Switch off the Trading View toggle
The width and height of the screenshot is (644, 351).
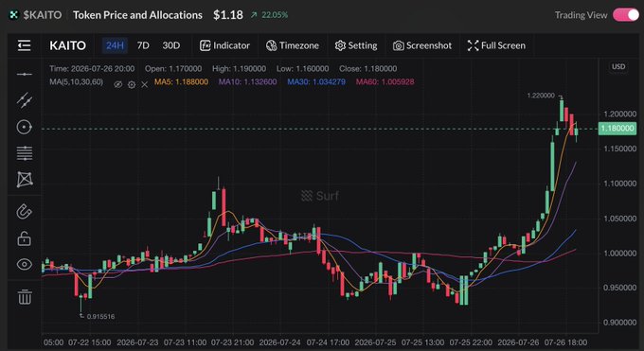625,15
